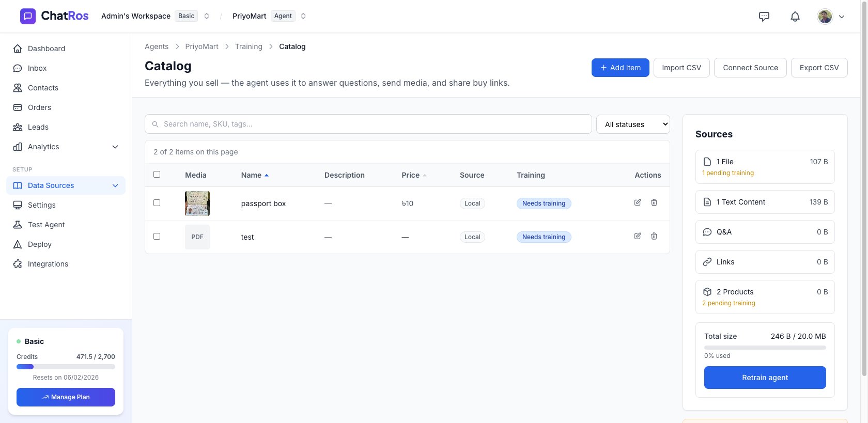Open Integrations in sidebar
The height and width of the screenshot is (423, 868).
pyautogui.click(x=66, y=264)
